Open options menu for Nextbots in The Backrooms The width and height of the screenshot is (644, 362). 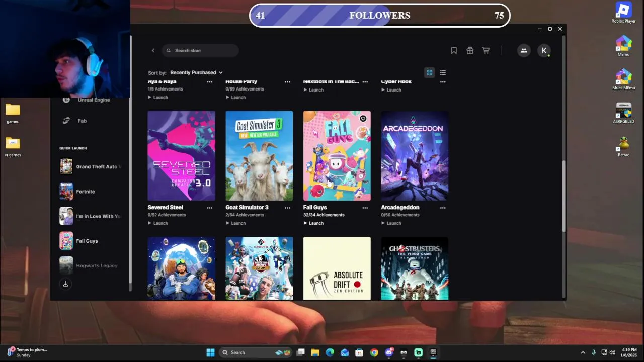365,81
